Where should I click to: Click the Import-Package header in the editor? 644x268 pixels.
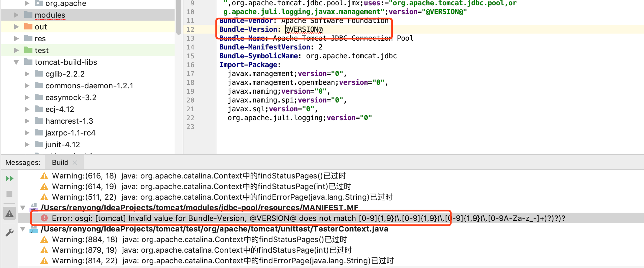250,65
